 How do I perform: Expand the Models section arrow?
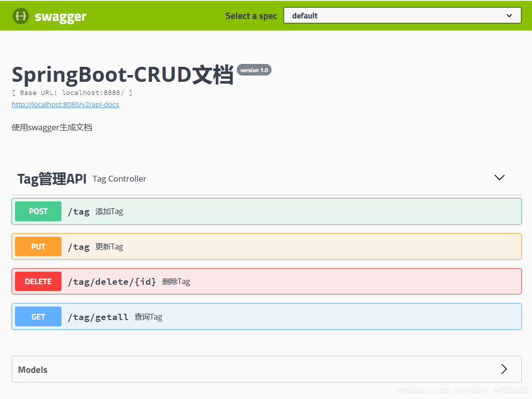coord(504,369)
